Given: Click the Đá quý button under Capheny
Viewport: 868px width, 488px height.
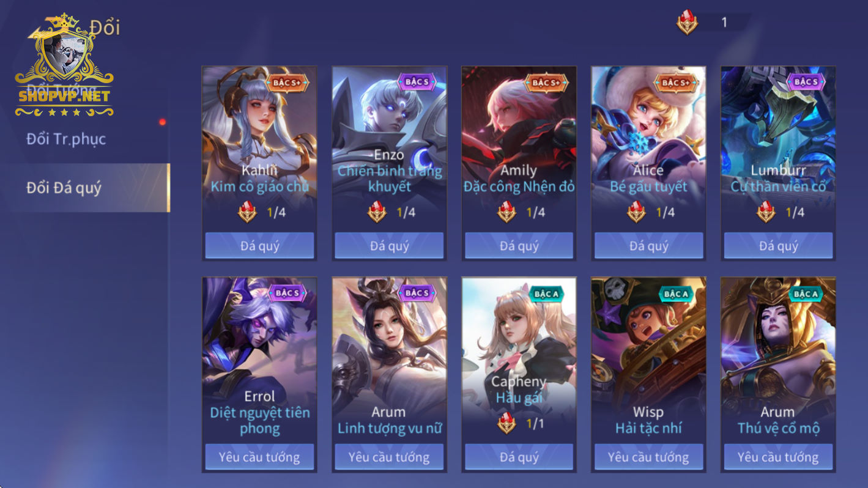Looking at the screenshot, I should tap(519, 457).
